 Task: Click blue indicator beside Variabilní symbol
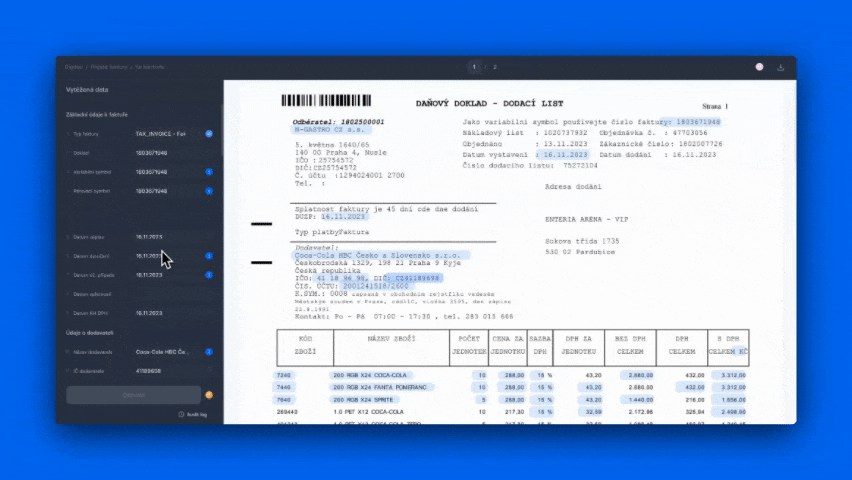click(209, 172)
